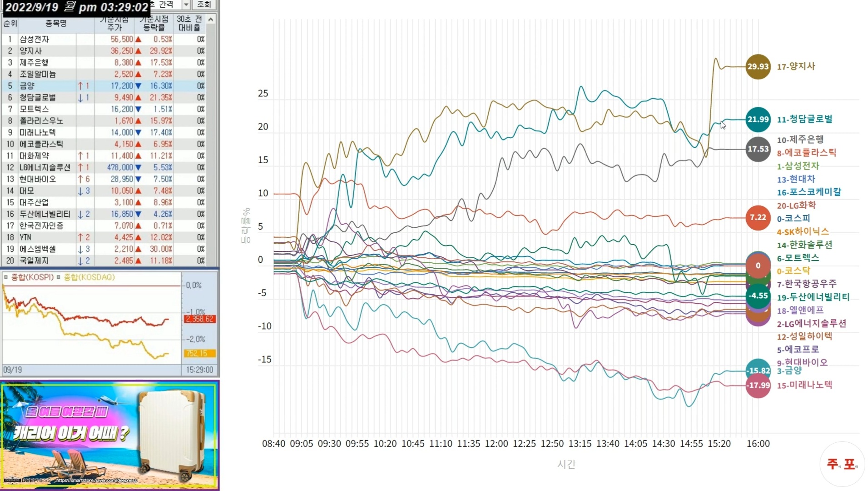This screenshot has width=868, height=491.
Task: Click the 종합(KOSPI) legend marker
Action: 6,277
